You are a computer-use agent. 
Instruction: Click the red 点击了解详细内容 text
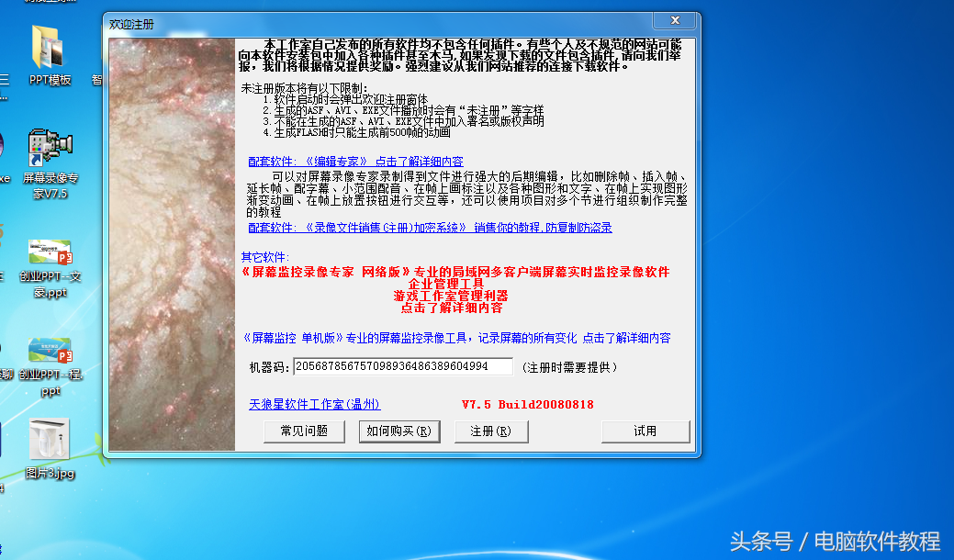pyautogui.click(x=452, y=308)
